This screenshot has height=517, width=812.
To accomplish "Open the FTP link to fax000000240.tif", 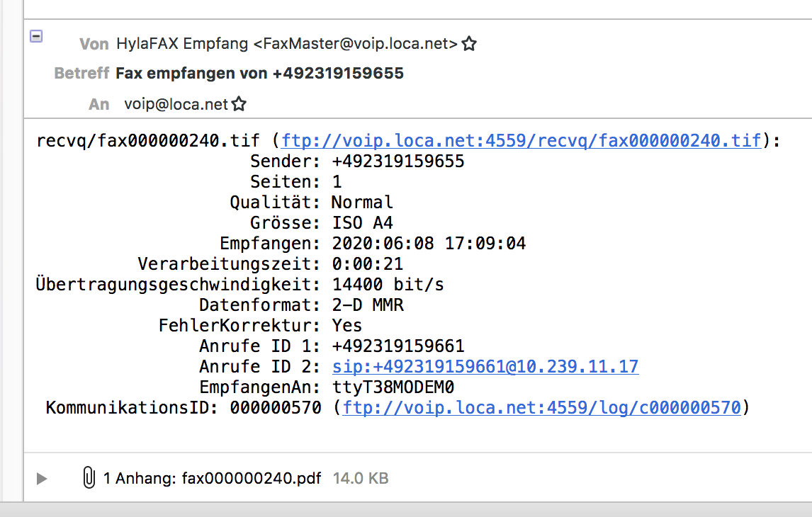I will click(x=521, y=141).
